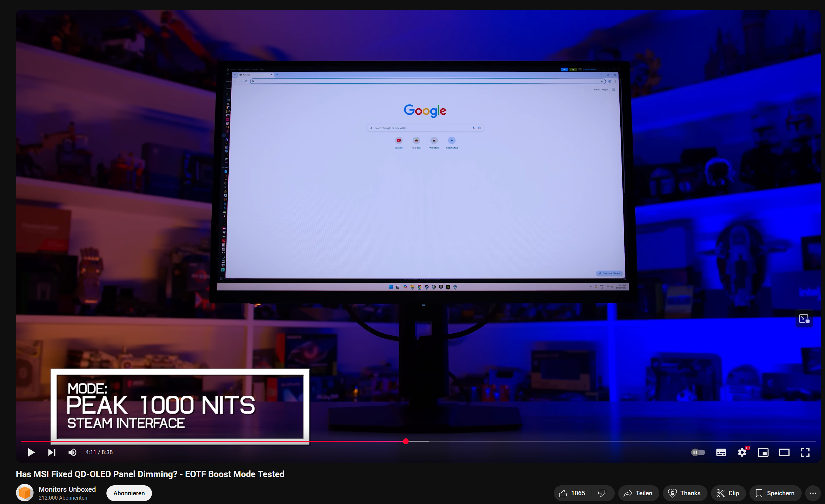
Task: Skip to the next video
Action: (52, 452)
